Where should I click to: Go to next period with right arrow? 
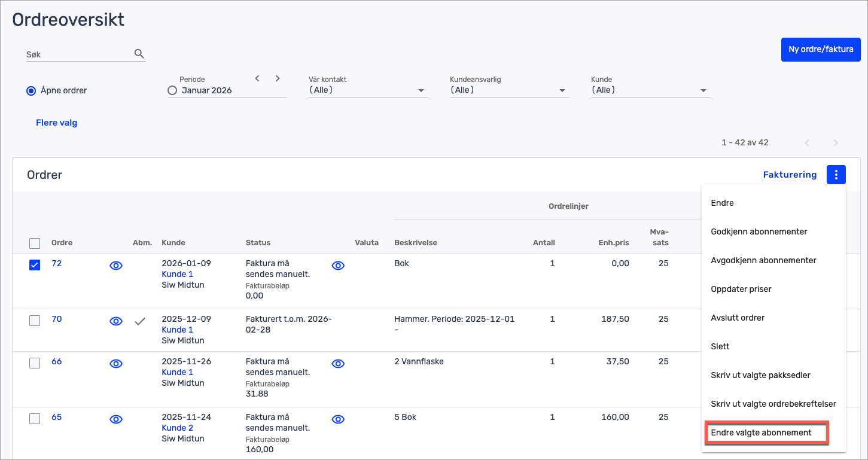278,78
